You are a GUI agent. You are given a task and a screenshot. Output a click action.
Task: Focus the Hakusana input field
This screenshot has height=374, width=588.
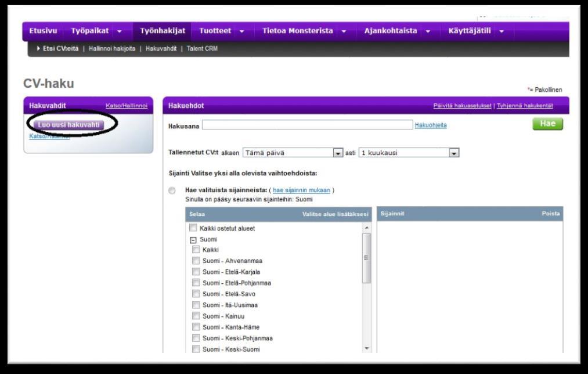coord(308,125)
